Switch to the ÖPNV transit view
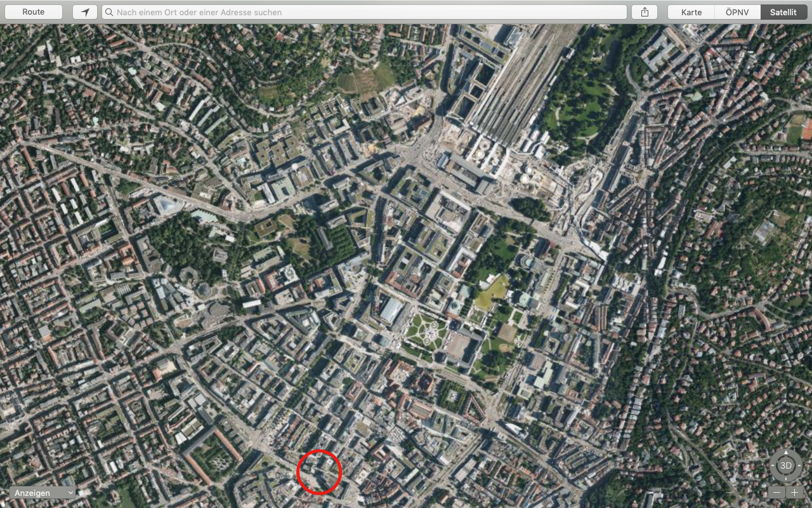 pyautogui.click(x=738, y=12)
